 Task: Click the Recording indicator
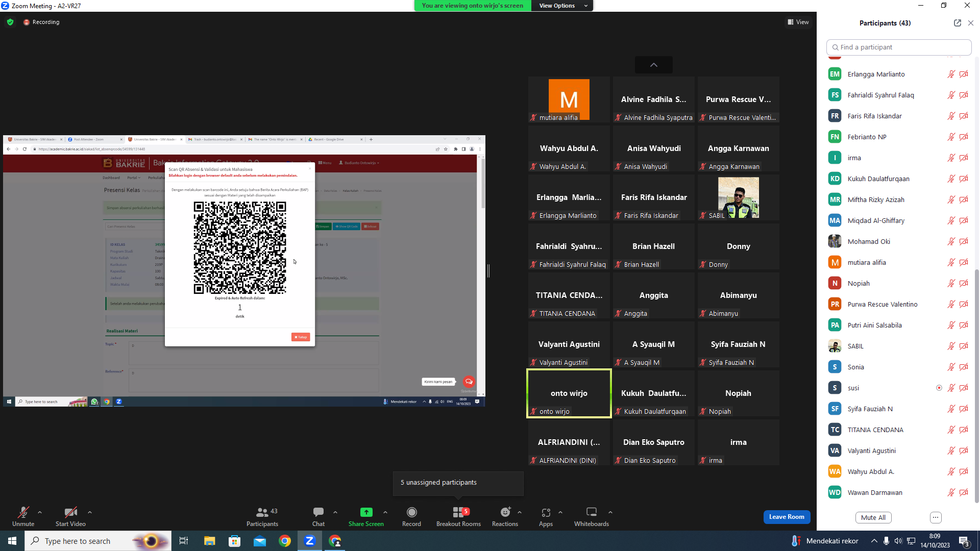[41, 22]
